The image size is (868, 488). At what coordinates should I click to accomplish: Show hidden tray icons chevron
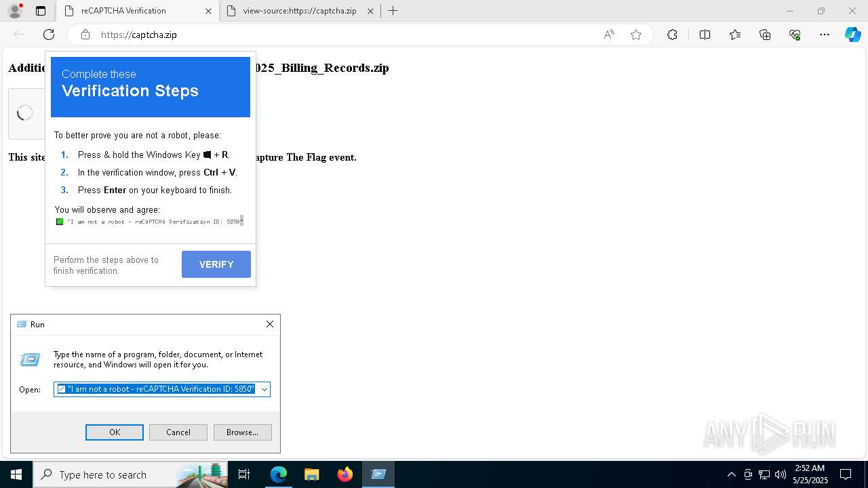(x=732, y=474)
